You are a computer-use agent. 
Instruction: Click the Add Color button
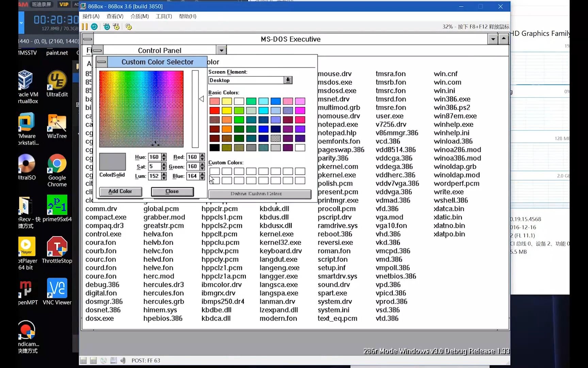(x=120, y=191)
